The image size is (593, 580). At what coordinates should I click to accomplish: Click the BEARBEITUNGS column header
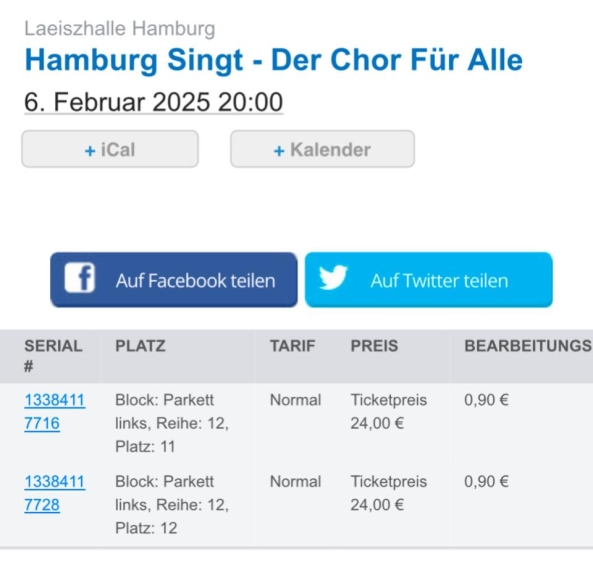tap(528, 346)
